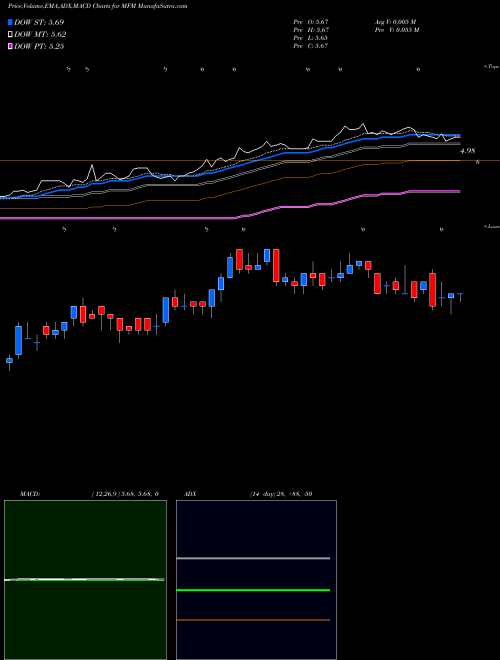The width and height of the screenshot is (500, 660).
Task: Open the dark blue ADX indicator panel
Action: point(256,580)
